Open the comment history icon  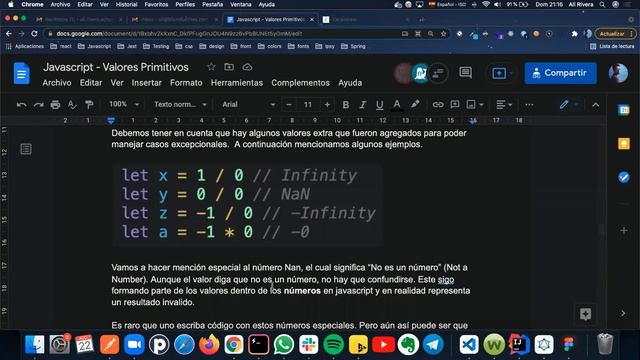[x=465, y=73]
